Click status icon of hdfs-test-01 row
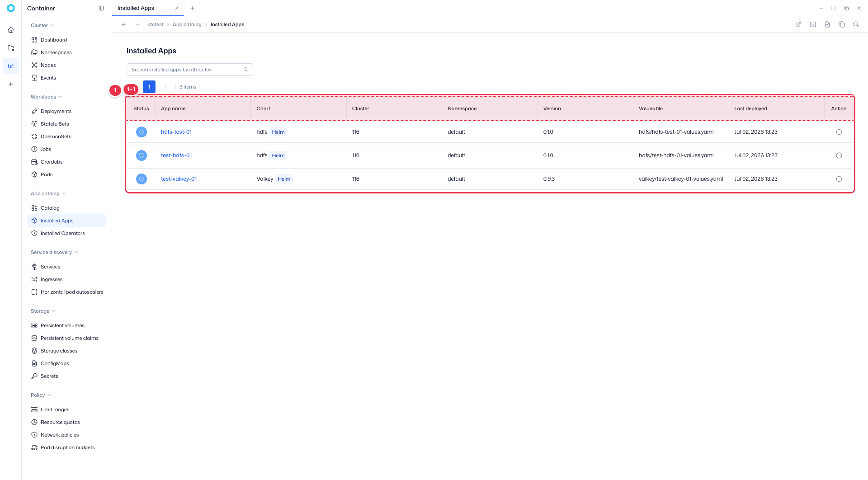This screenshot has height=480, width=868. tap(142, 132)
